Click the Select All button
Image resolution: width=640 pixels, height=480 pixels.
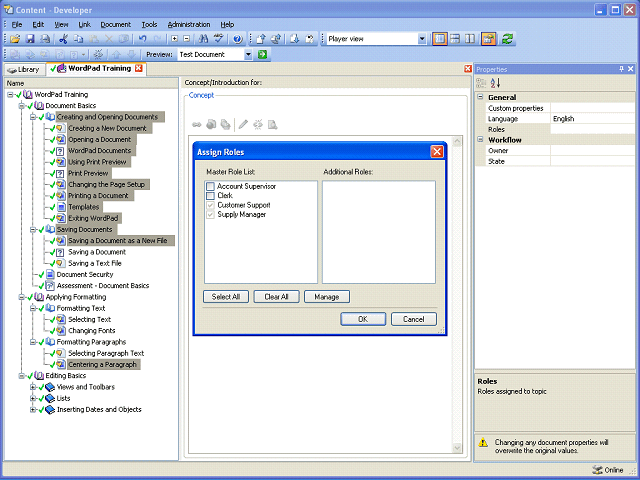coord(226,297)
